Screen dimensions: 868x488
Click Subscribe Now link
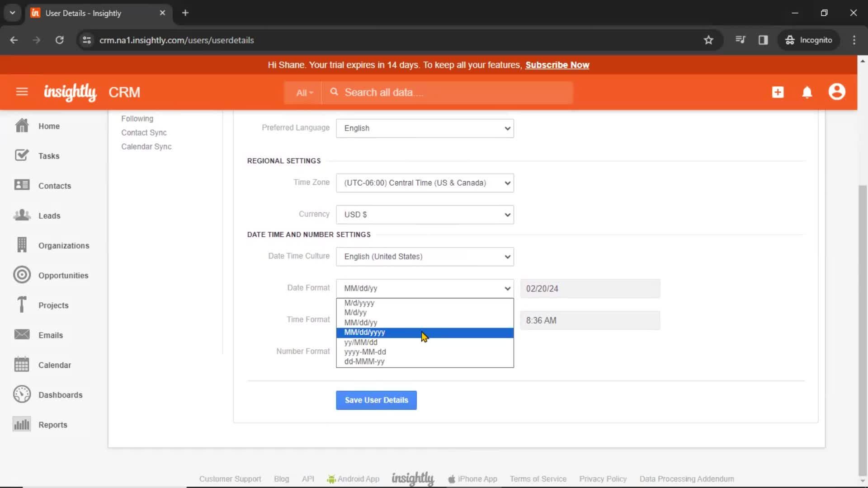click(x=557, y=65)
